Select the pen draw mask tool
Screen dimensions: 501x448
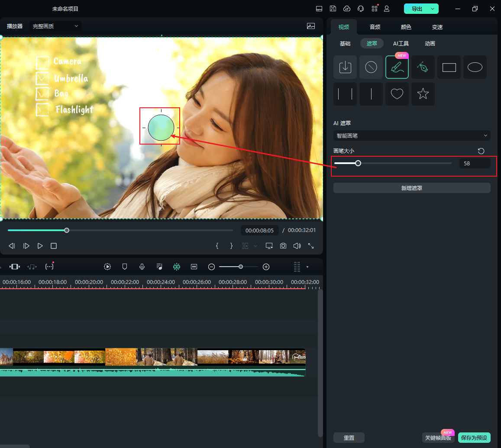[x=423, y=67]
